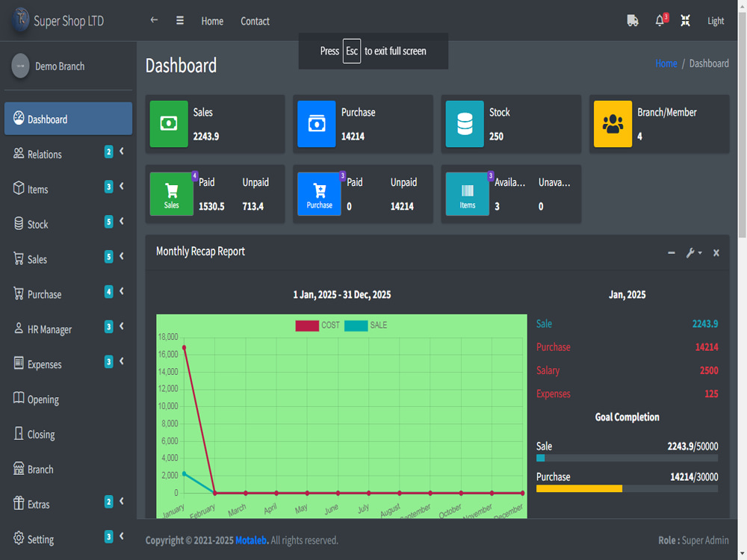Toggle COST series in chart legend
Image resolution: width=747 pixels, height=560 pixels.
pos(317,326)
